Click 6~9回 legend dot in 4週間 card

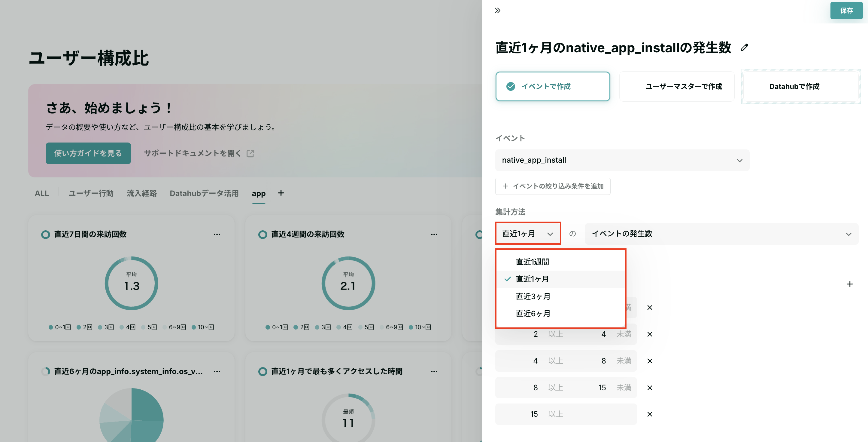[x=382, y=327]
